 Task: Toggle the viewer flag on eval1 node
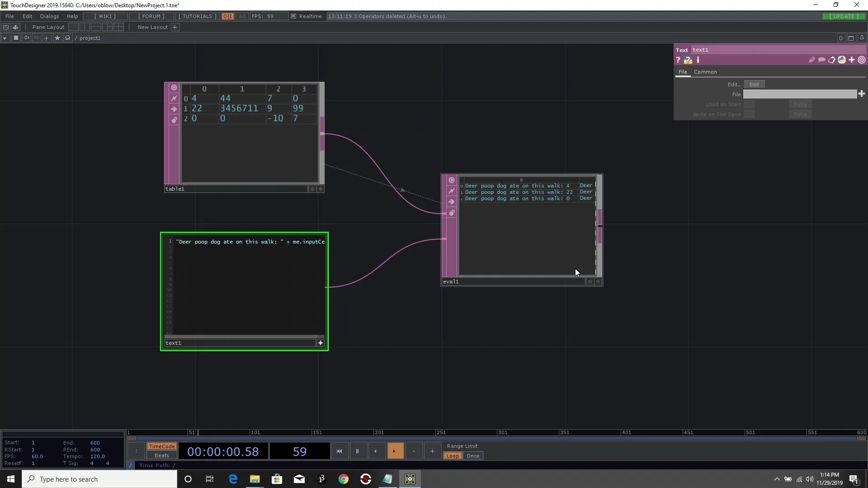452,180
